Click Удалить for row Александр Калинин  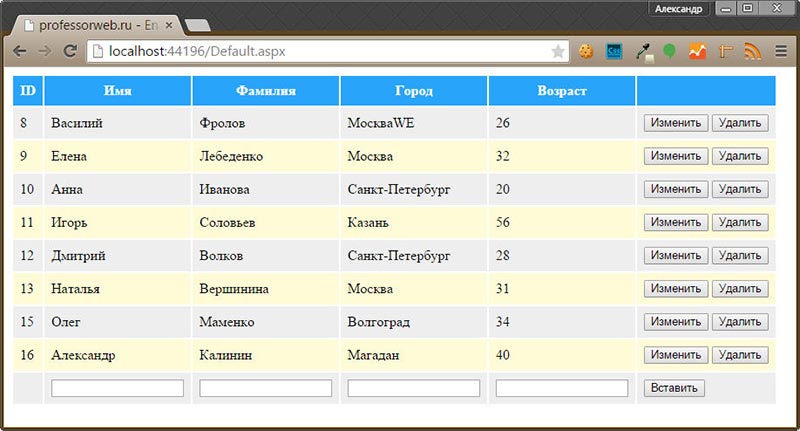click(x=740, y=355)
